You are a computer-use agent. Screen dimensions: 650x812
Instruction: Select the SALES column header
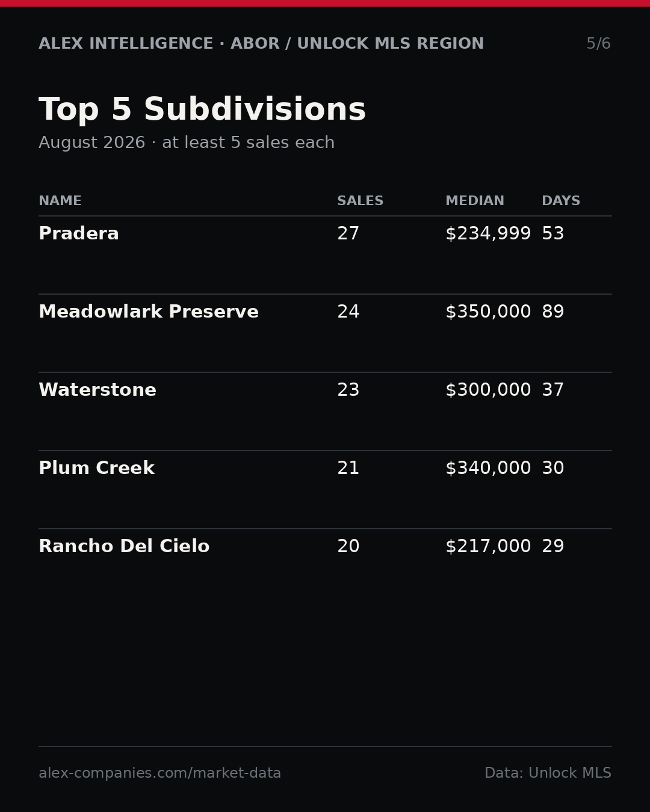click(360, 201)
